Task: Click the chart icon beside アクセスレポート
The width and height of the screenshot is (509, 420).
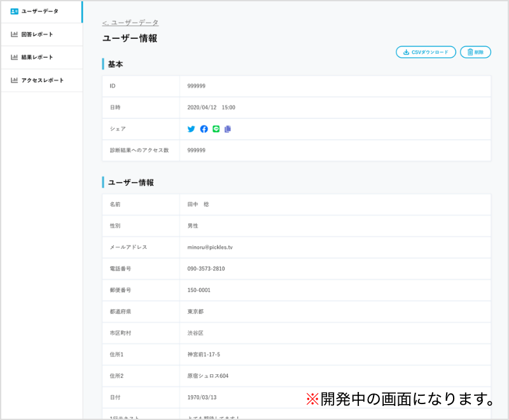Action: [x=14, y=80]
